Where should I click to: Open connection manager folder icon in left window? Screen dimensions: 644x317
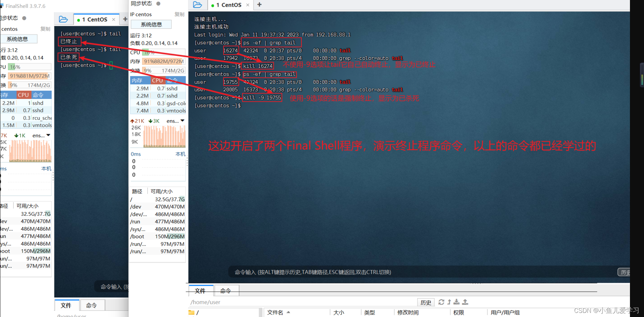point(63,20)
